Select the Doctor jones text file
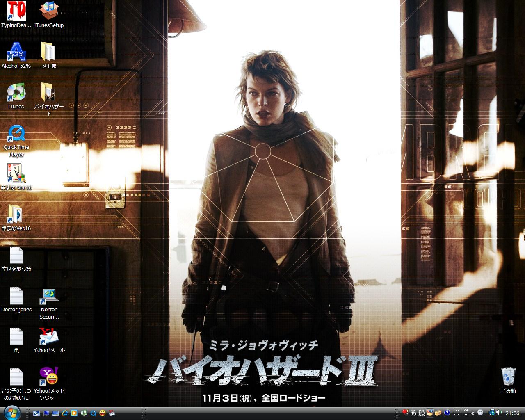Image resolution: width=525 pixels, height=420 pixels. tap(16, 299)
